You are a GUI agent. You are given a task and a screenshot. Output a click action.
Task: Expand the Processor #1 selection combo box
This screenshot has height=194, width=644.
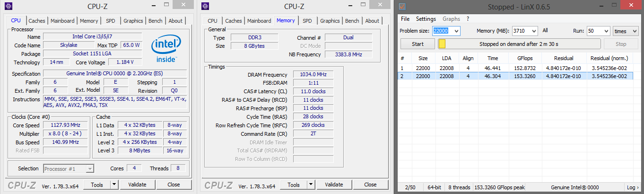point(89,168)
